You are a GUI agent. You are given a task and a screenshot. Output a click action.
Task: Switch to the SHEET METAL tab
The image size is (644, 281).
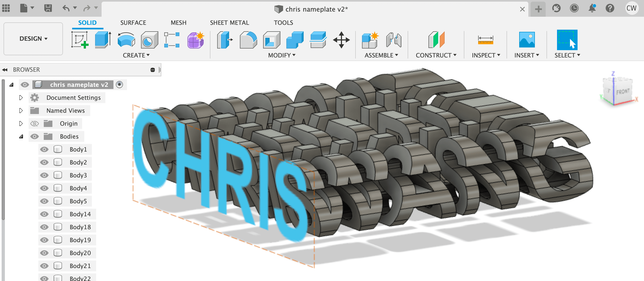point(230,23)
